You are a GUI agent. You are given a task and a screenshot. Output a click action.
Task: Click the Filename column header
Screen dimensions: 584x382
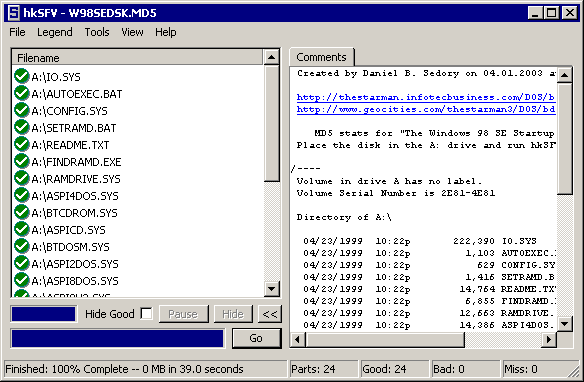137,58
